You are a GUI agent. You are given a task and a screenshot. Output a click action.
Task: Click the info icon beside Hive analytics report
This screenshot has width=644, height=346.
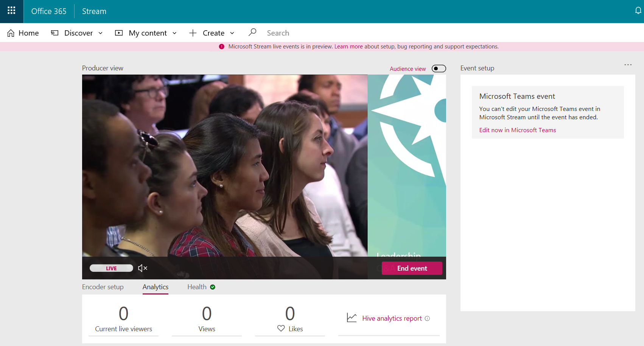427,318
